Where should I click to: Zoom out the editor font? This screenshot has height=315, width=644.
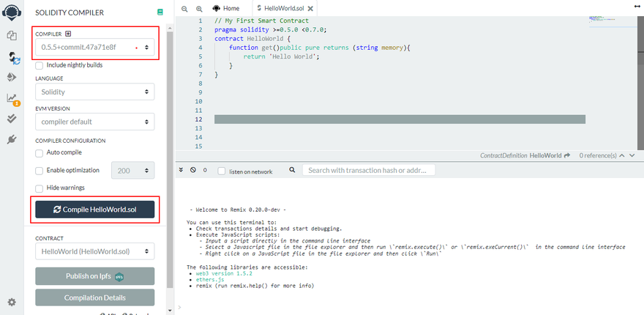184,8
